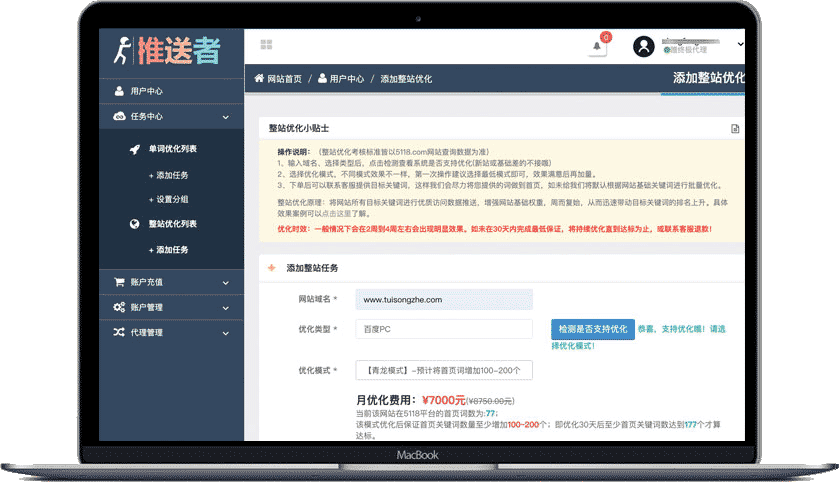The image size is (839, 482).
Task: Select 添加任务 under 整站优化列表
Action: (169, 250)
